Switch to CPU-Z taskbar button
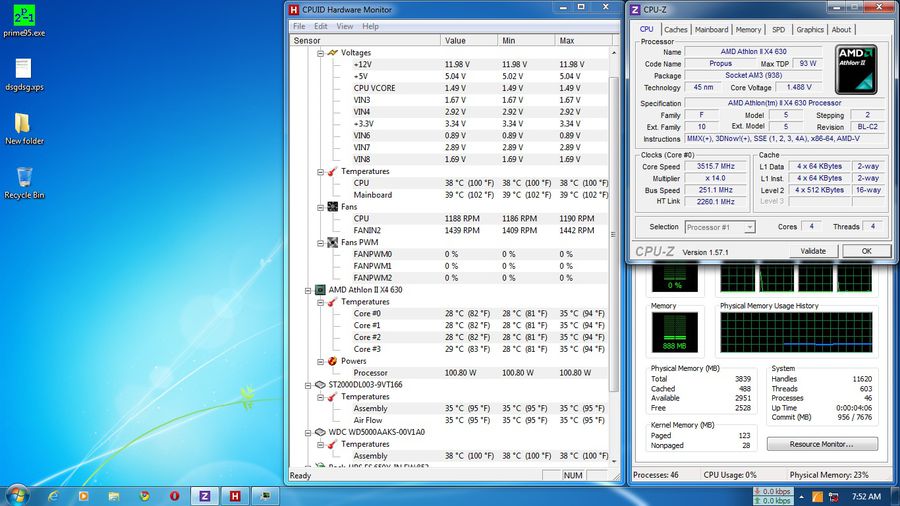Image resolution: width=900 pixels, height=506 pixels. coord(205,496)
